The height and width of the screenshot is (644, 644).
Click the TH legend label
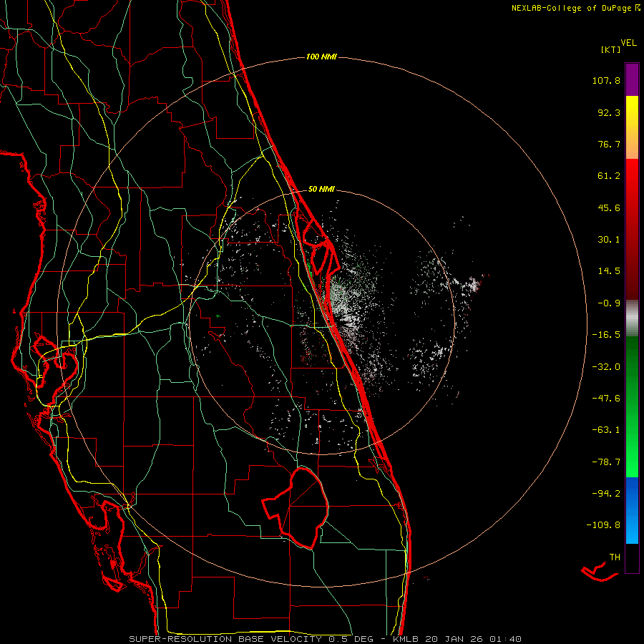tap(615, 557)
